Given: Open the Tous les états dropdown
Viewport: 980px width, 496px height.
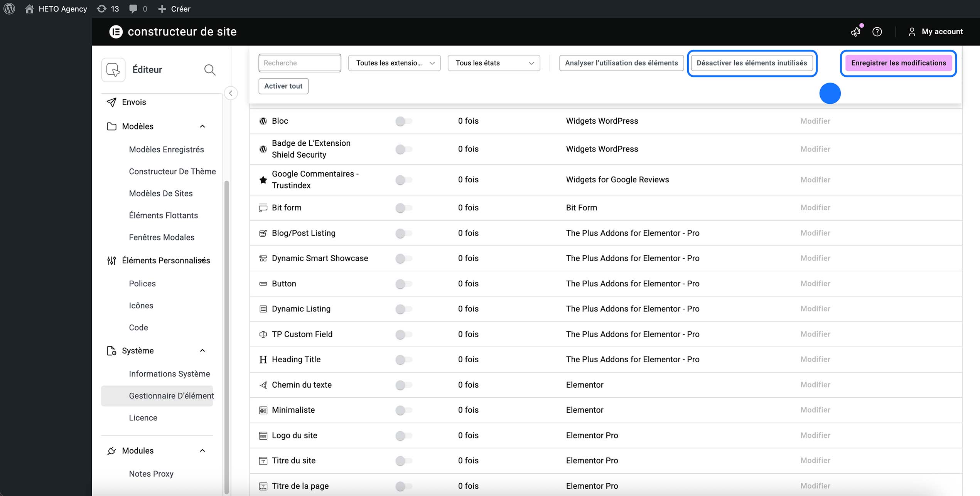Looking at the screenshot, I should pyautogui.click(x=493, y=63).
